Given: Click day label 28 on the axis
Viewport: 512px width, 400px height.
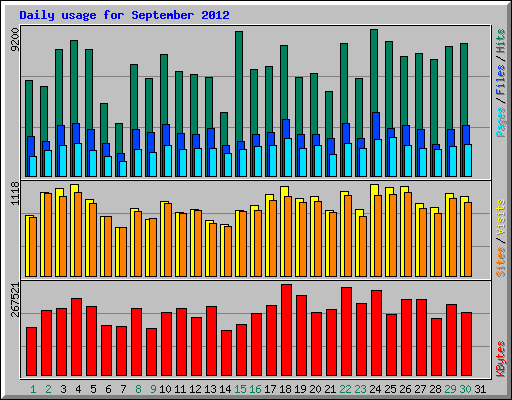Looking at the screenshot, I should coord(435,389).
